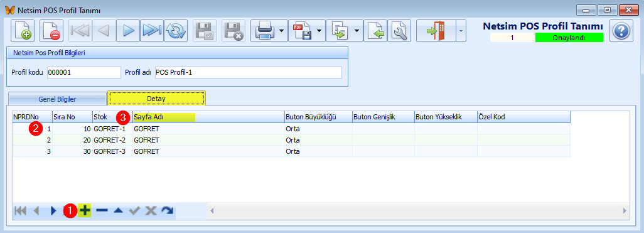The width and height of the screenshot is (644, 233).
Task: Click the cancel save floppy icon with X
Action: point(234,31)
